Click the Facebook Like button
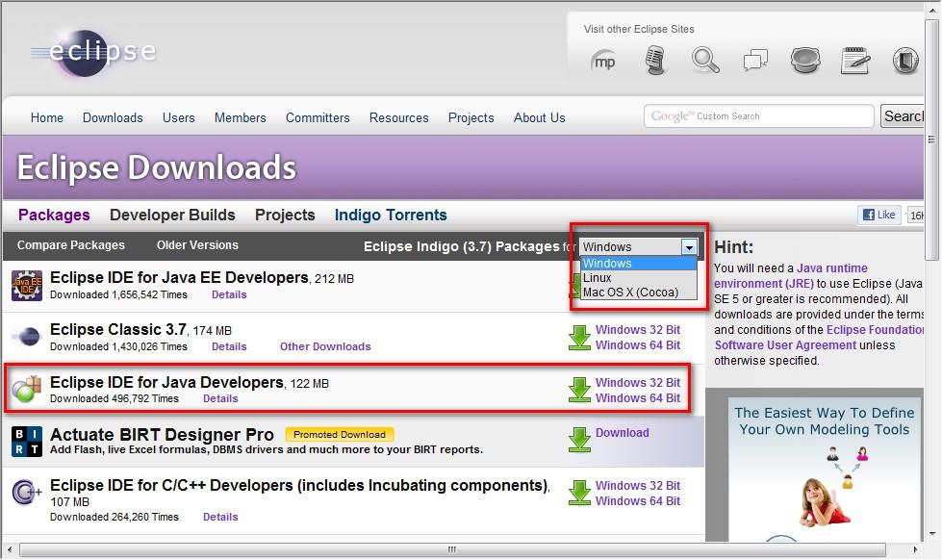This screenshot has width=942, height=560. point(878,215)
